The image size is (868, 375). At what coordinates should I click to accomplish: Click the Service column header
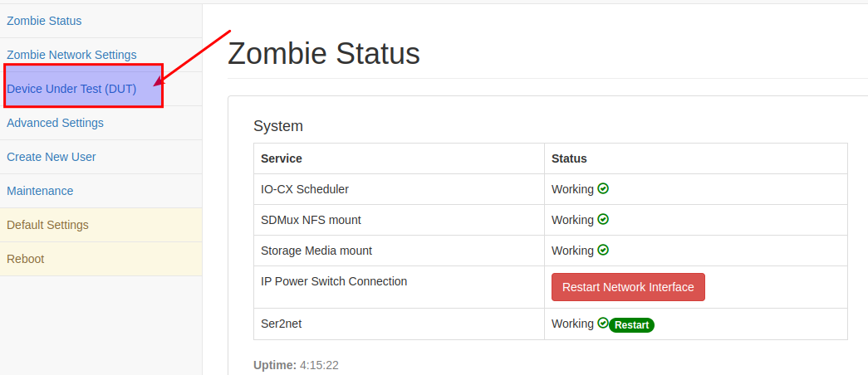tap(282, 158)
